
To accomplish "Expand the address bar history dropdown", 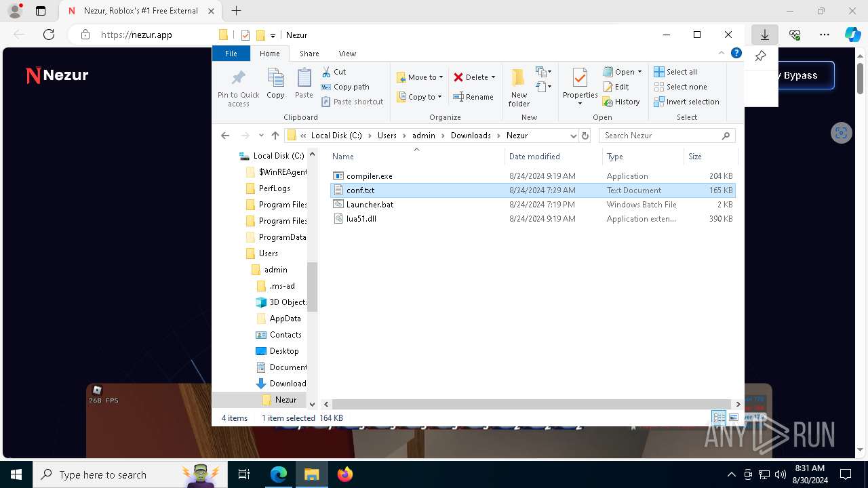I will [x=573, y=136].
